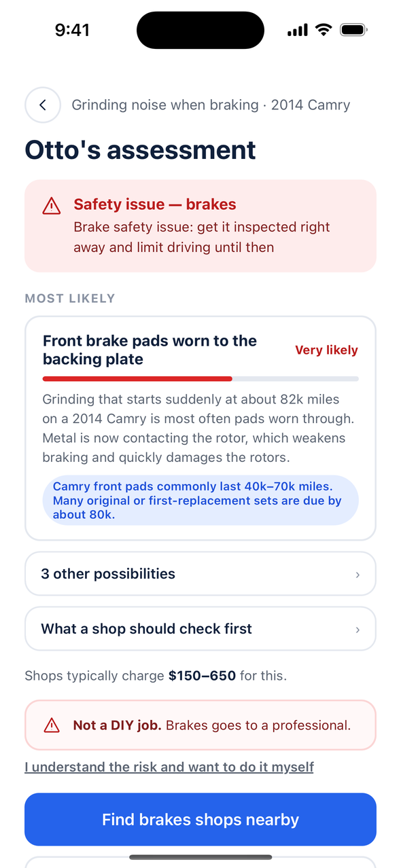Tap I understand the risk link
The width and height of the screenshot is (401, 868).
coord(169,767)
